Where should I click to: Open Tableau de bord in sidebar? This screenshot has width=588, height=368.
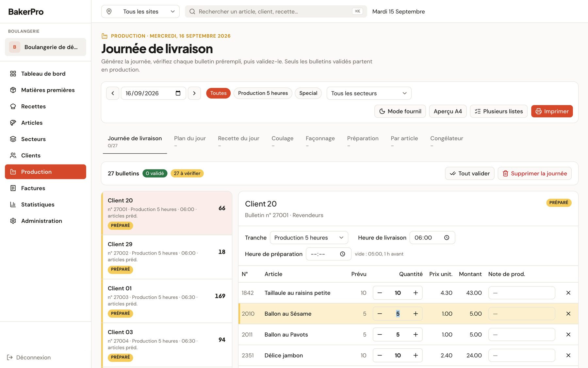pyautogui.click(x=45, y=74)
